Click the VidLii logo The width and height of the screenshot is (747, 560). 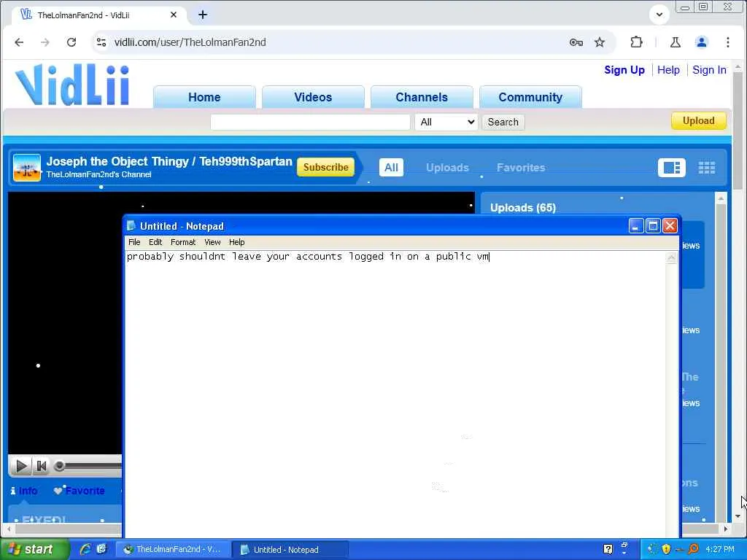coord(72,85)
